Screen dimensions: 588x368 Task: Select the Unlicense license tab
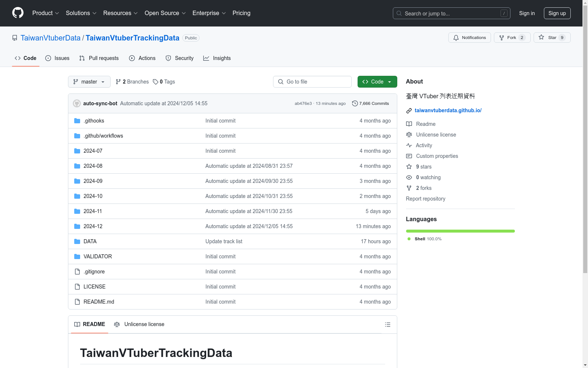coord(139,324)
